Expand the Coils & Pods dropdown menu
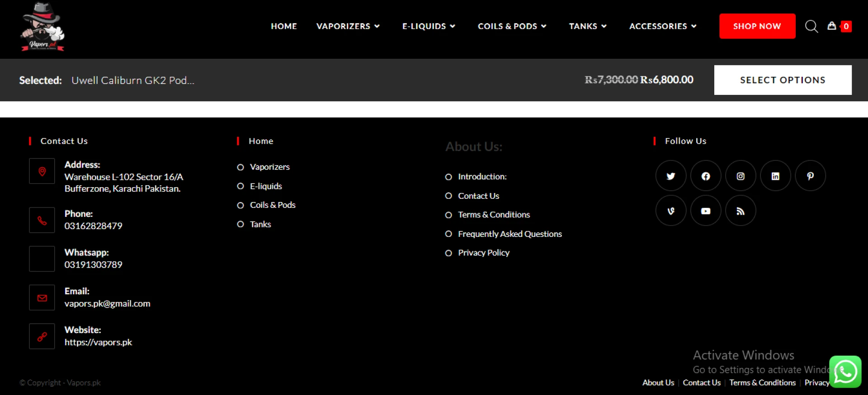 coord(512,26)
